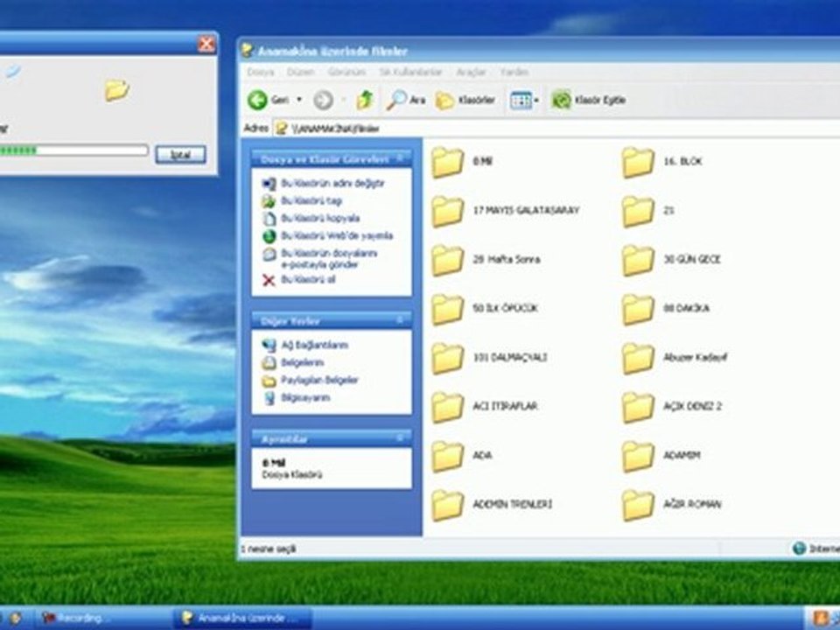
Task: Select the 17 MAYIS GALATASARAY folder
Action: coord(506,211)
